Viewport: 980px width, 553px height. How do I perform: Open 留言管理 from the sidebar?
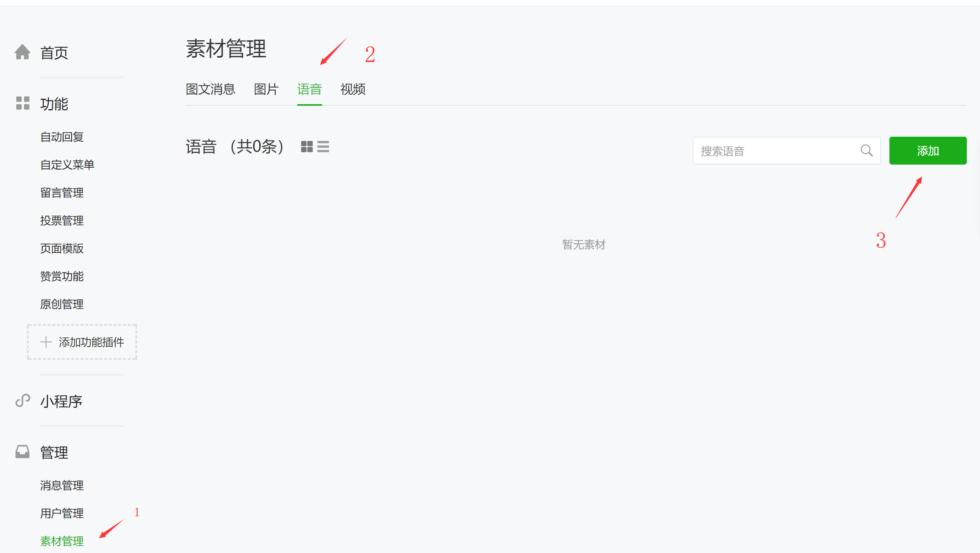(62, 193)
